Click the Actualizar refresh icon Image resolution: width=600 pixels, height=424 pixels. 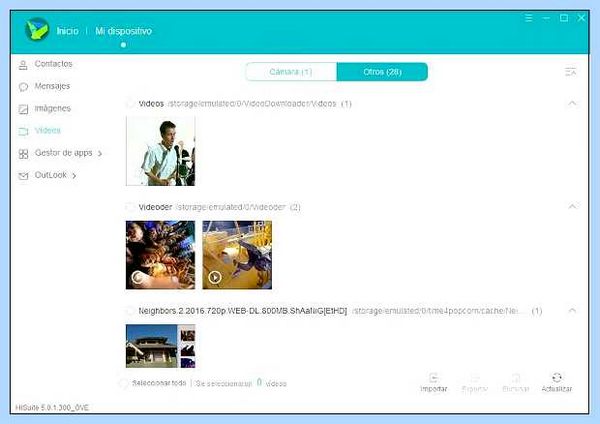coord(557,378)
